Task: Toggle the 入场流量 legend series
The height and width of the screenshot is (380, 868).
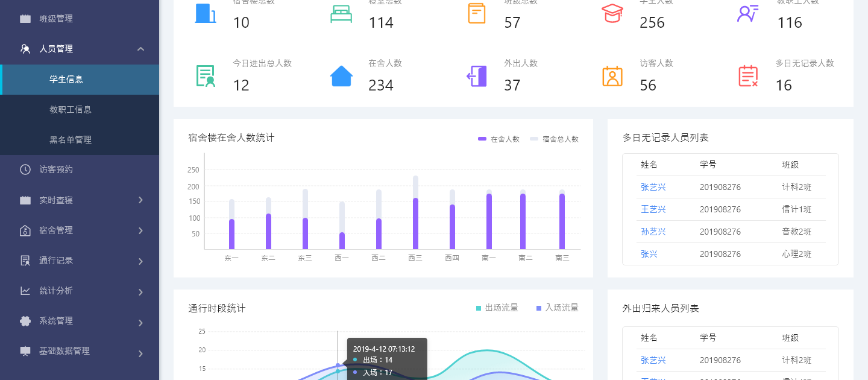Action: tap(557, 308)
